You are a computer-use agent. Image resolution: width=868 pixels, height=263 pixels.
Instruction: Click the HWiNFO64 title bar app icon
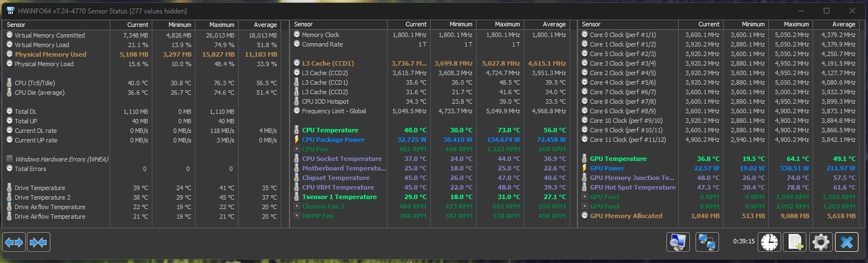(x=11, y=11)
